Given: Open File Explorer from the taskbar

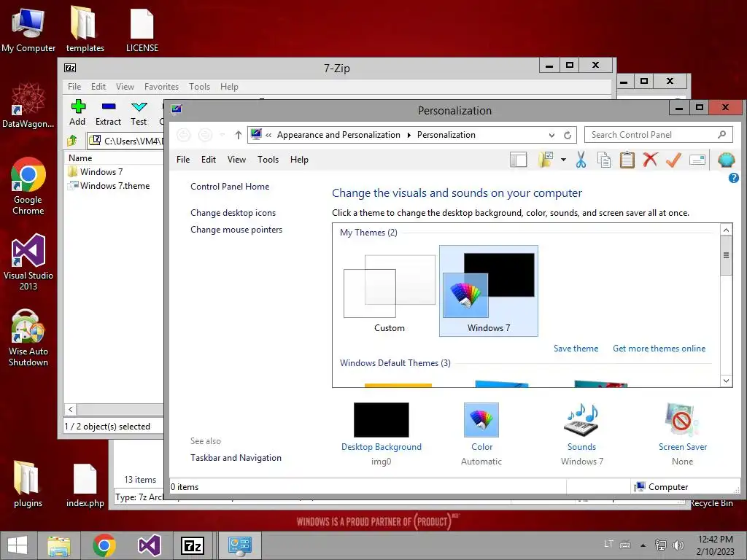Looking at the screenshot, I should pyautogui.click(x=60, y=545).
